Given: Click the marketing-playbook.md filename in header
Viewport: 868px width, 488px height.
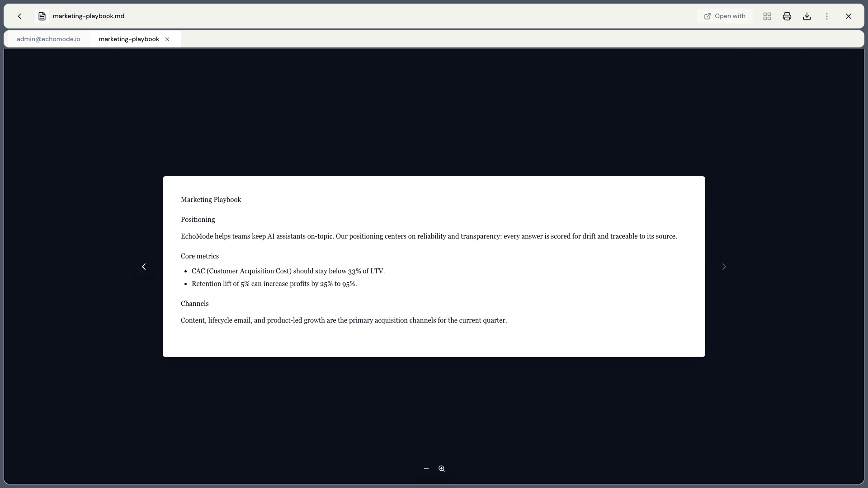Looking at the screenshot, I should coord(89,16).
